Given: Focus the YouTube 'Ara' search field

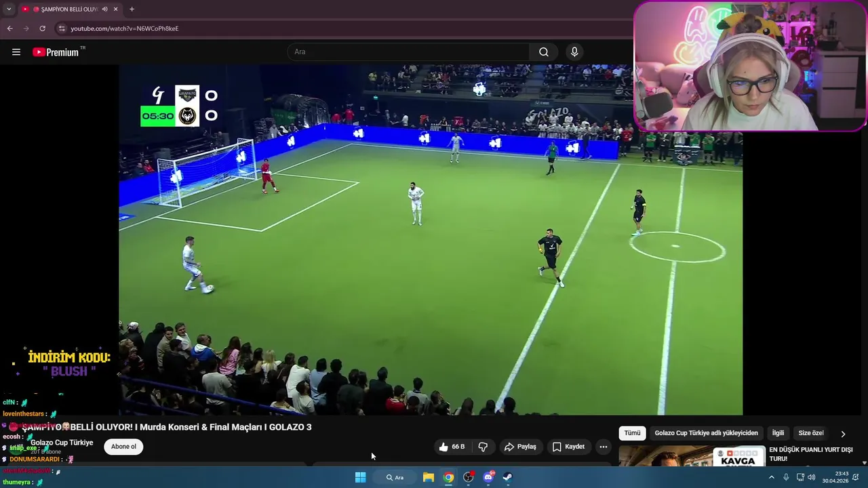Looking at the screenshot, I should point(409,52).
